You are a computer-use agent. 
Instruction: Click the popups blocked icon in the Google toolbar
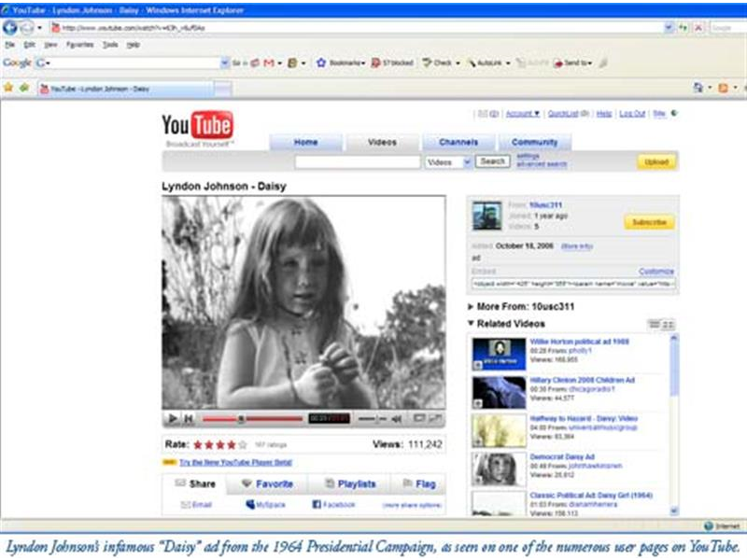point(375,63)
